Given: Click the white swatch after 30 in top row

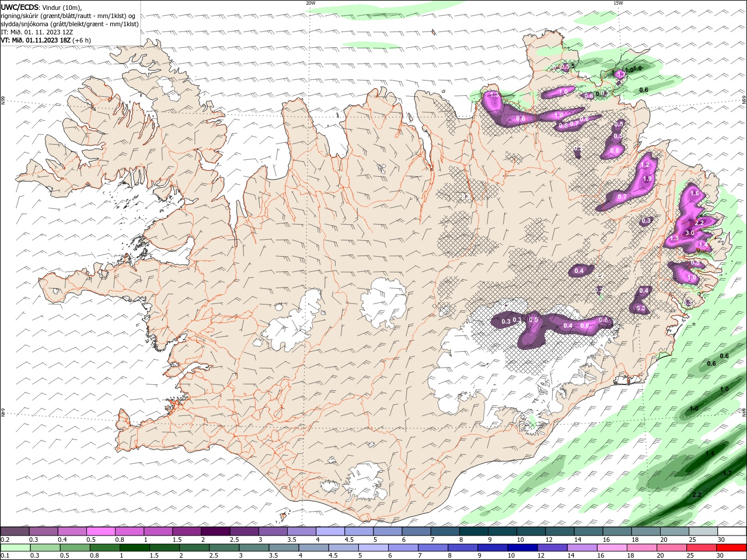Looking at the screenshot, I should click(732, 531).
